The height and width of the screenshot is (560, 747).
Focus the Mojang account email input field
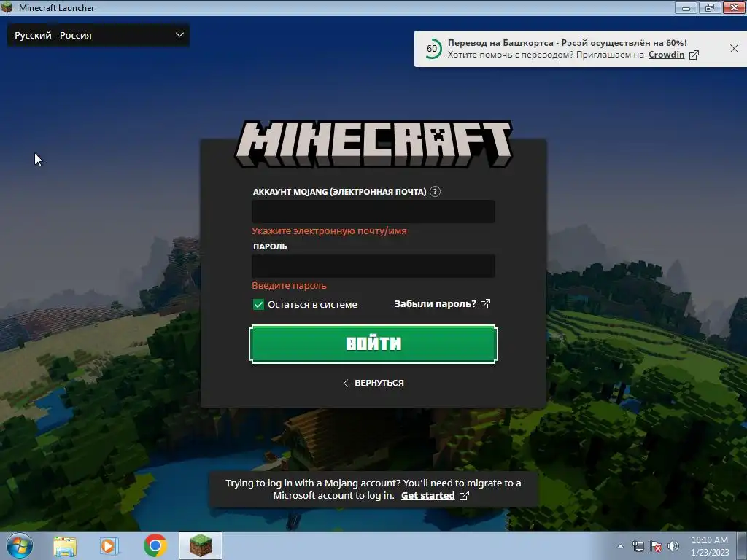pyautogui.click(x=373, y=211)
